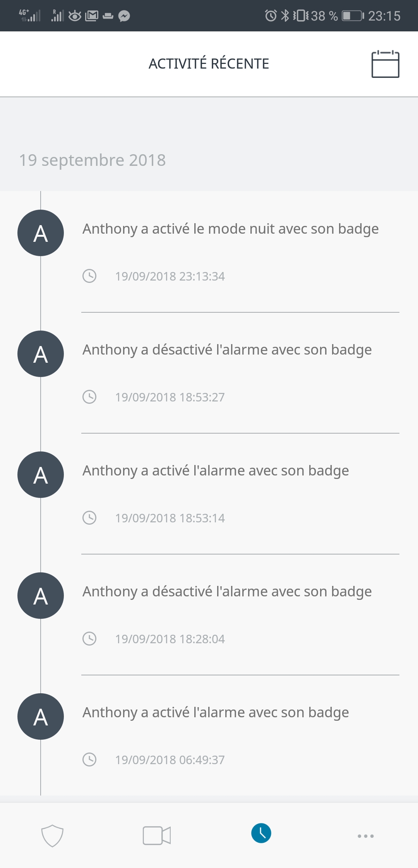Viewport: 418px width, 868px height.
Task: Tap avatar for 18:53:27 alarm deactivation
Action: (41, 354)
